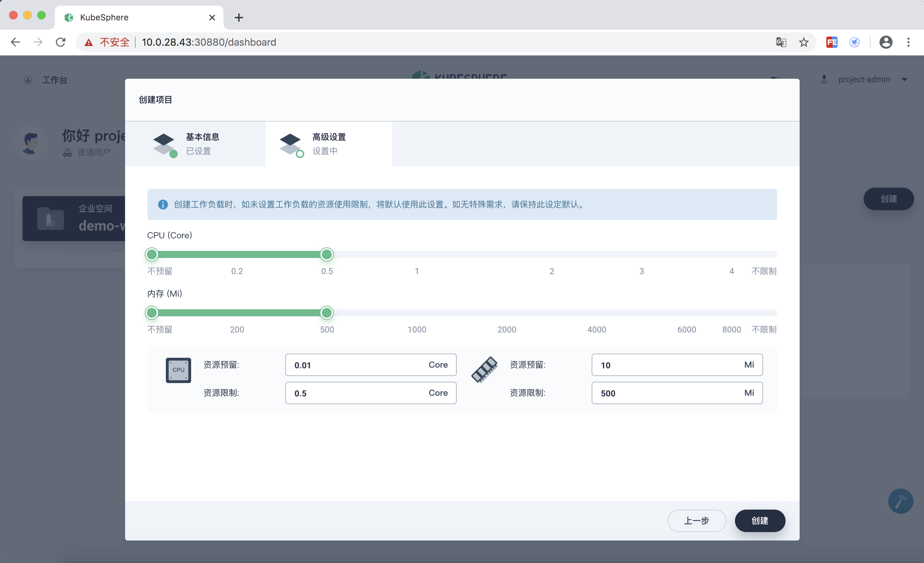Click the back navigation arrow
924x563 pixels.
(x=15, y=42)
